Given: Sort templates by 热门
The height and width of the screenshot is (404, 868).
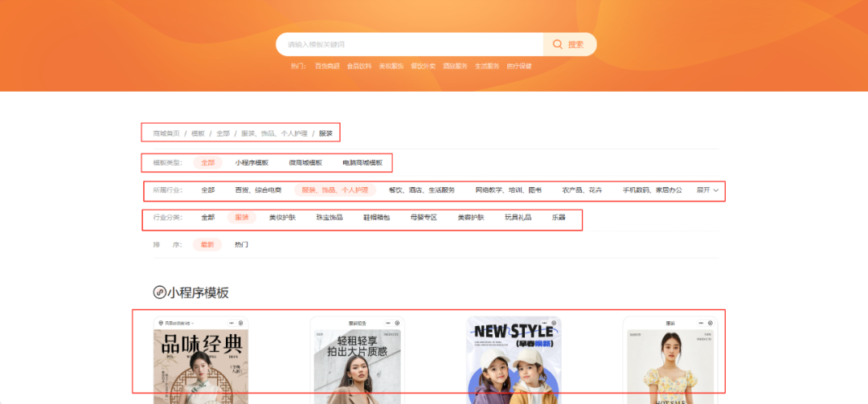Looking at the screenshot, I should point(241,245).
